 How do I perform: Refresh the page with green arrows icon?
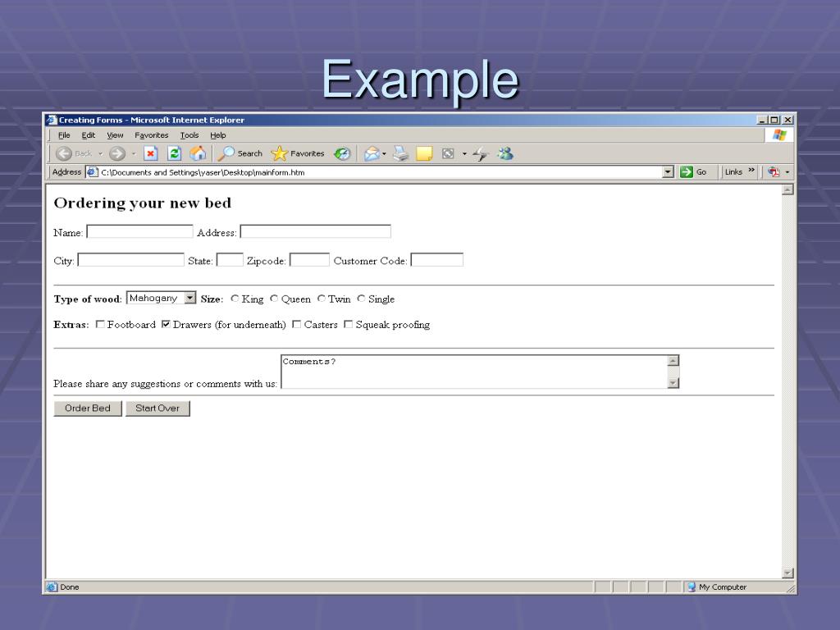(174, 153)
